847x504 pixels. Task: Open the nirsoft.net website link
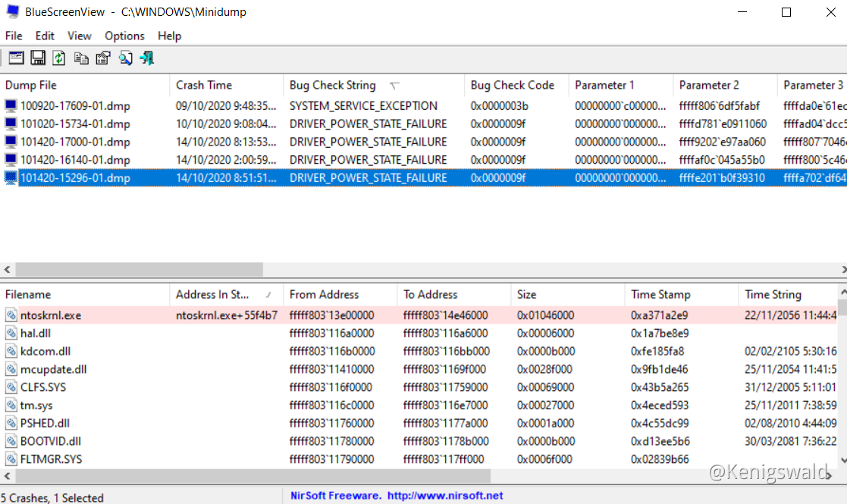(444, 496)
